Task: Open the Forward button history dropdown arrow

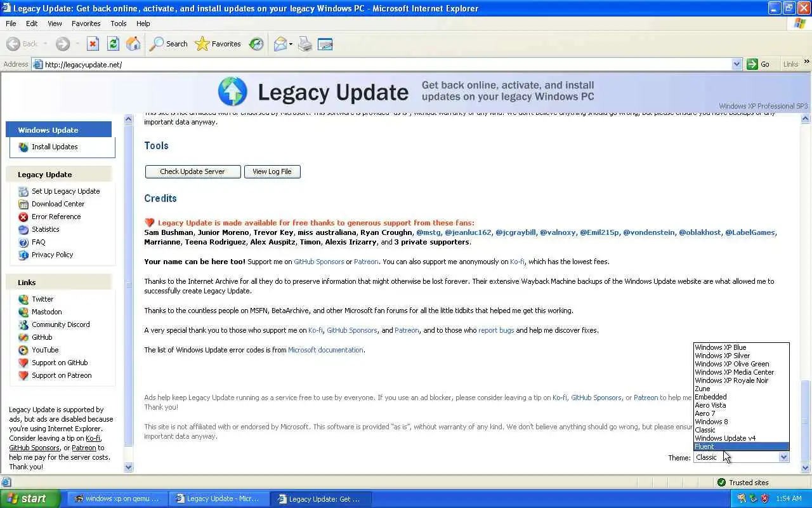Action: (x=77, y=44)
